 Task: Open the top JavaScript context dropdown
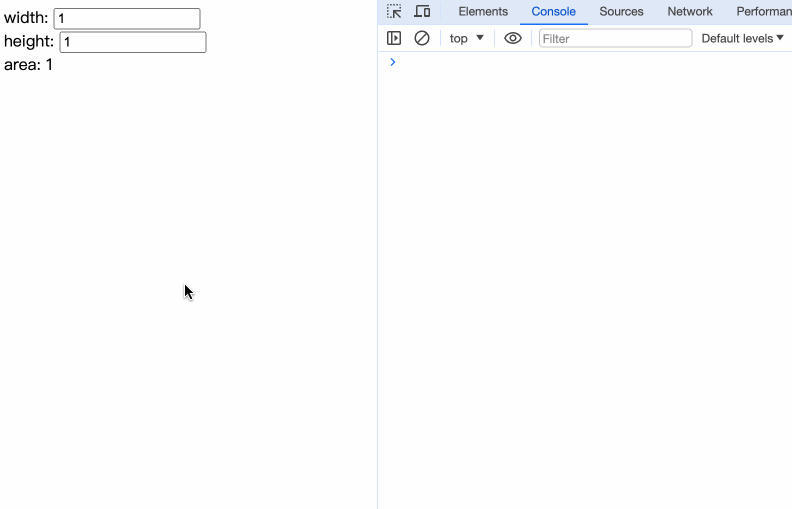(466, 38)
